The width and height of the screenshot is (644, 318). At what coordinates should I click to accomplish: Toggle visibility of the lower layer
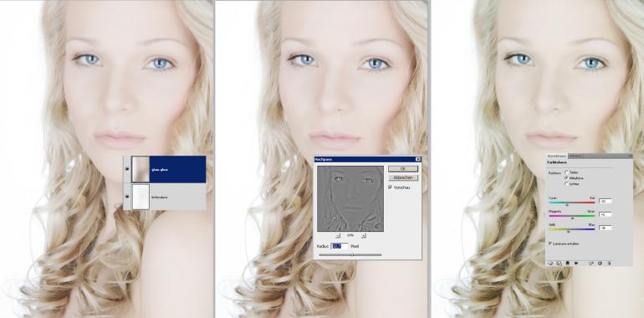[127, 197]
